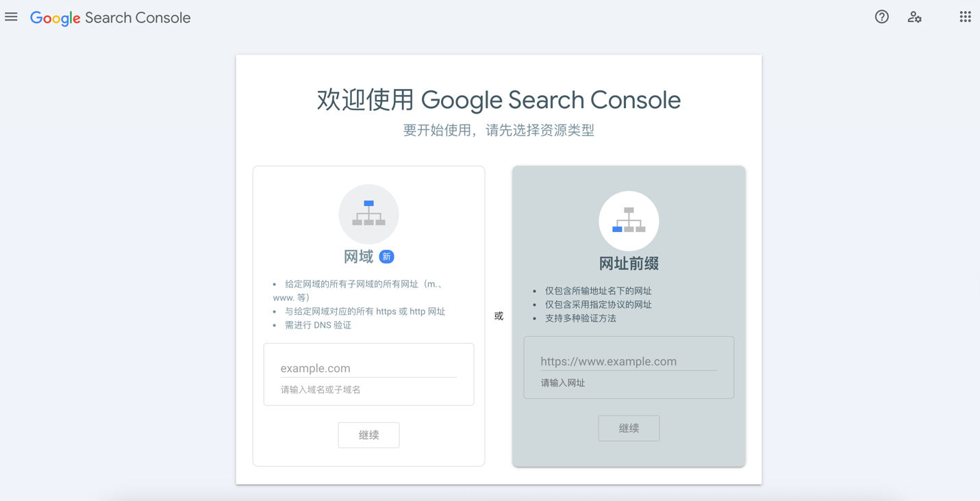Open the Google apps grid

click(965, 17)
